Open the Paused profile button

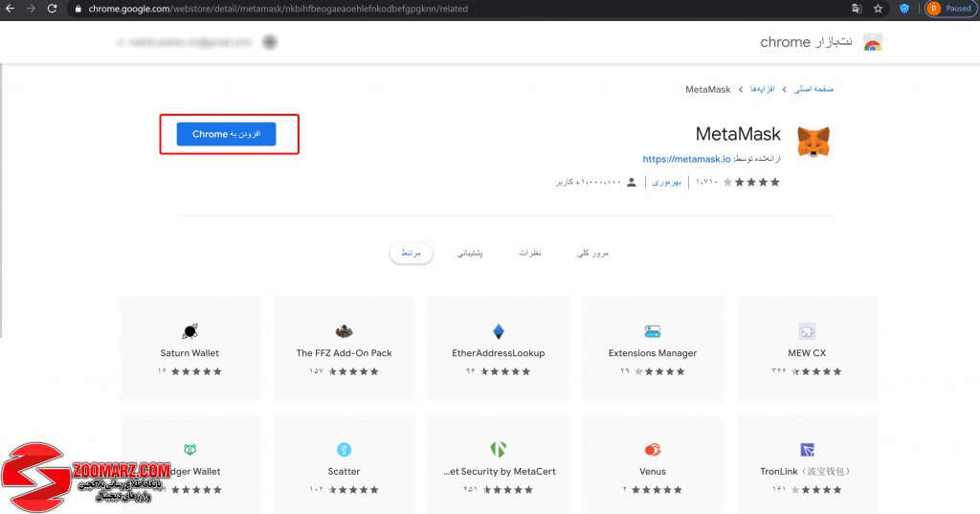(x=950, y=9)
